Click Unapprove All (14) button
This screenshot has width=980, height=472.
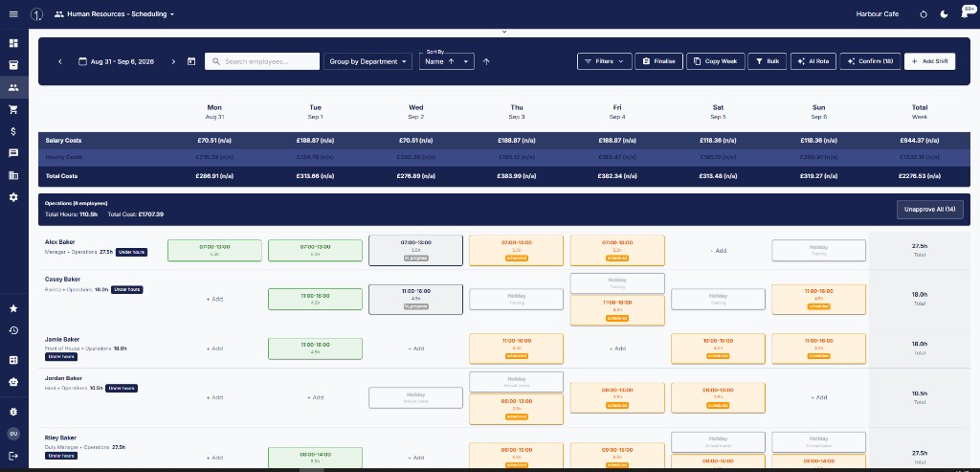point(930,210)
